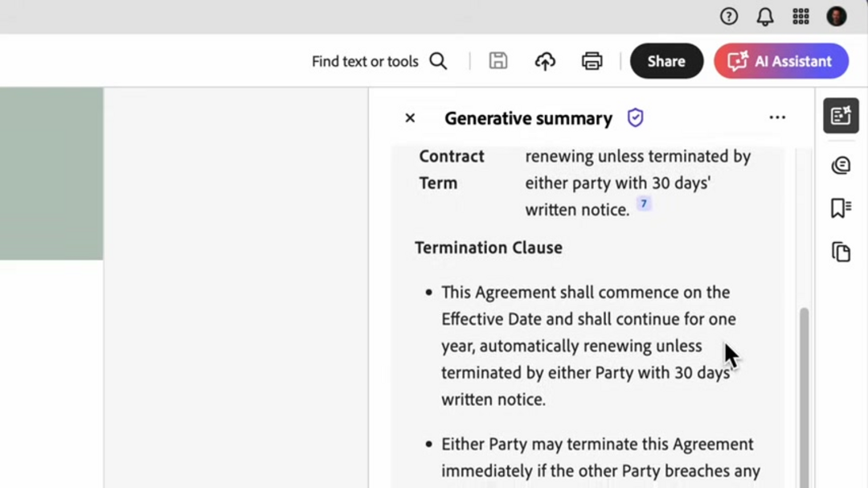Click the Termination Clause heading
Viewport: 868px width, 488px height.
(x=489, y=248)
